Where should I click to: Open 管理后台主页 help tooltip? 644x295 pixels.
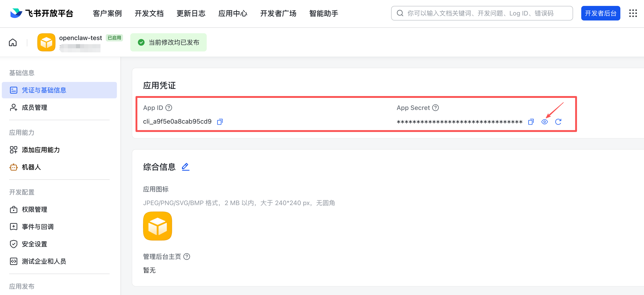187,257
